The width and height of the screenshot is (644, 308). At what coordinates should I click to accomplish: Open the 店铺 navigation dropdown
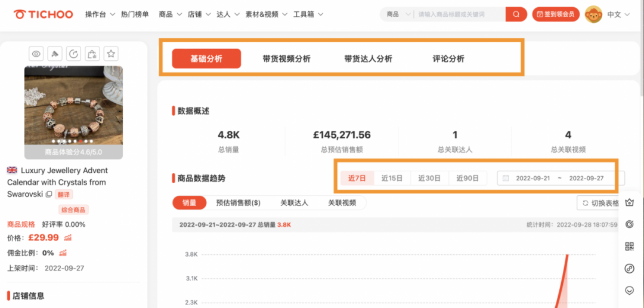click(199, 14)
